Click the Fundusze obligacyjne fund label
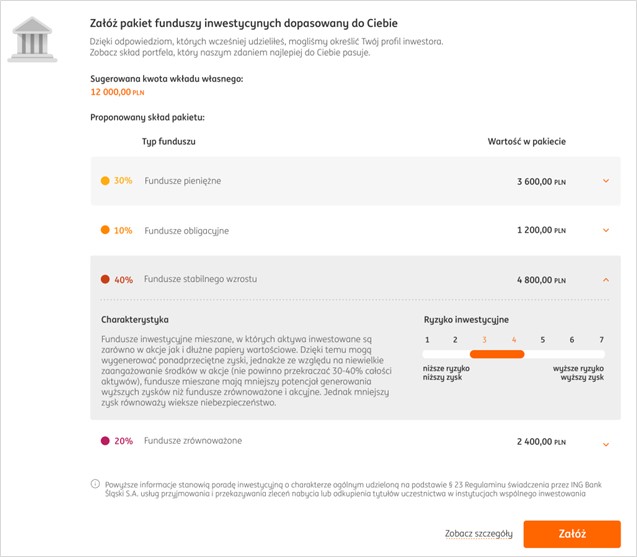This screenshot has height=557, width=637. [186, 230]
